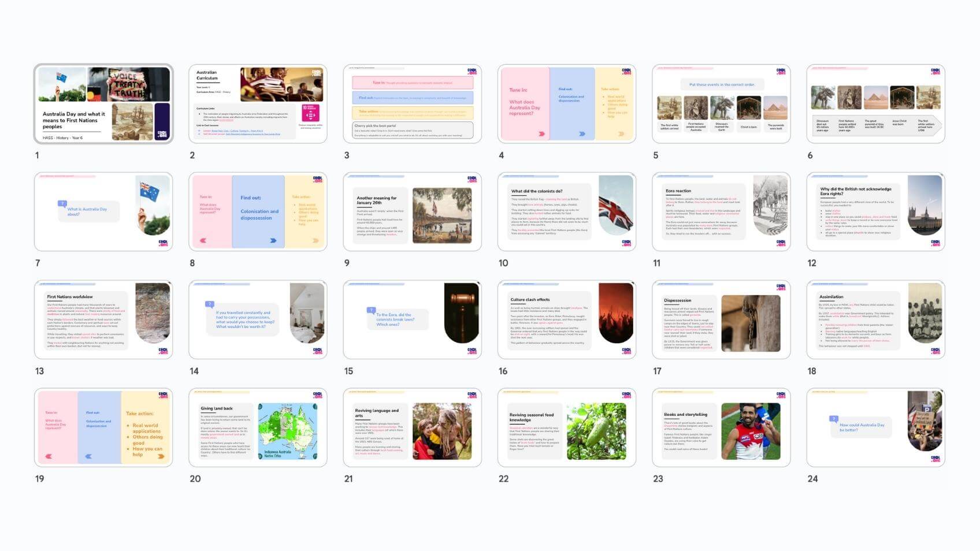Select 'How could Australia Day be better?' slide
This screenshot has width=980, height=551.
click(875, 427)
